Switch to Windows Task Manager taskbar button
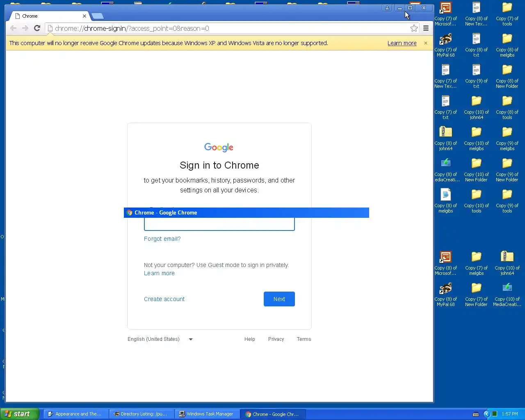Viewport: 525px width, 420px height. pos(207,414)
